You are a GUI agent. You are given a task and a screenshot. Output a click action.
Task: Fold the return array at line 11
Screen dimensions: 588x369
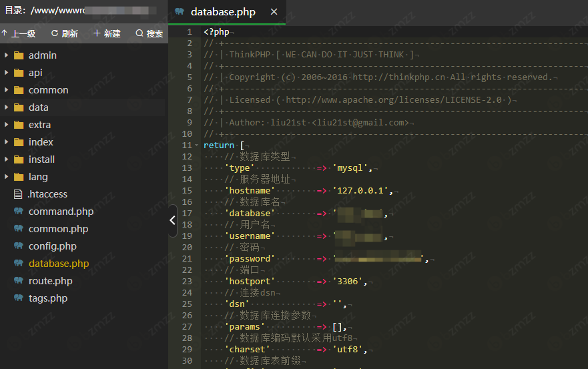tap(197, 145)
